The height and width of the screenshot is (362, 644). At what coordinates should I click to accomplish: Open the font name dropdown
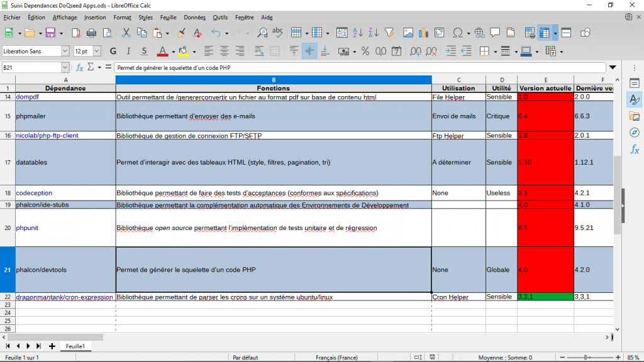(x=65, y=51)
